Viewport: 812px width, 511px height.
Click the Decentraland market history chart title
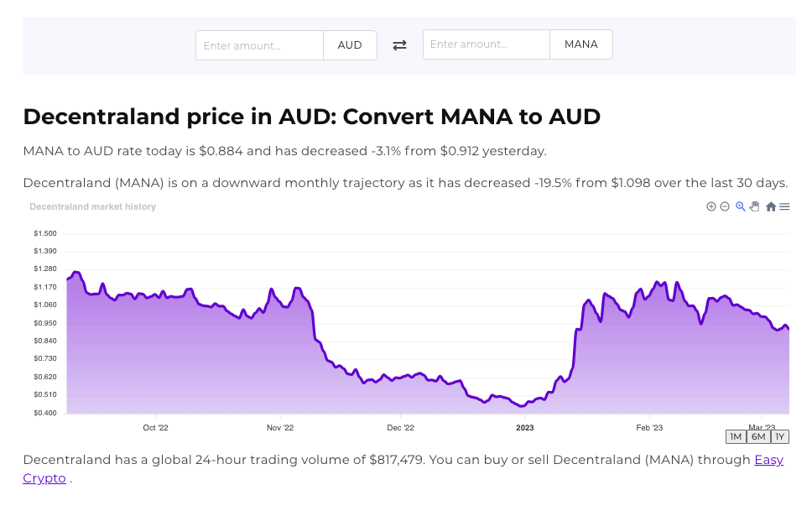tap(92, 206)
